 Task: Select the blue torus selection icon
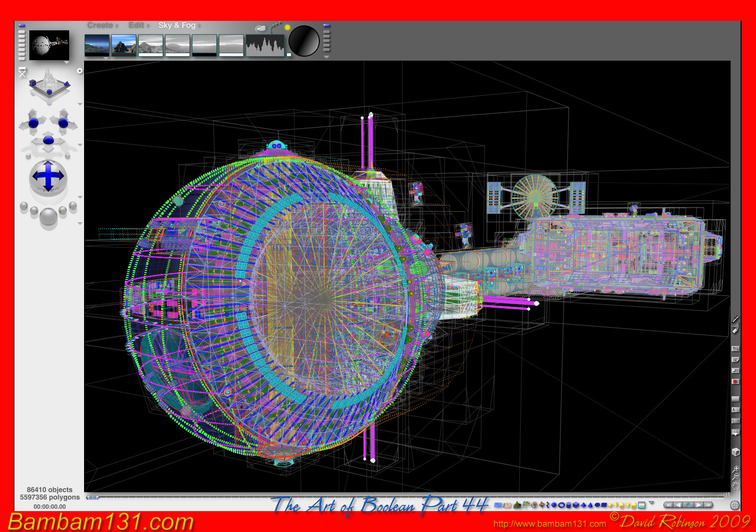pyautogui.click(x=562, y=505)
